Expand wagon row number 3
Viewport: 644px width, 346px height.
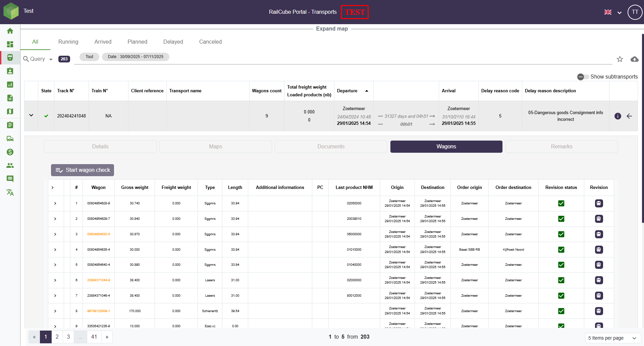tap(55, 234)
